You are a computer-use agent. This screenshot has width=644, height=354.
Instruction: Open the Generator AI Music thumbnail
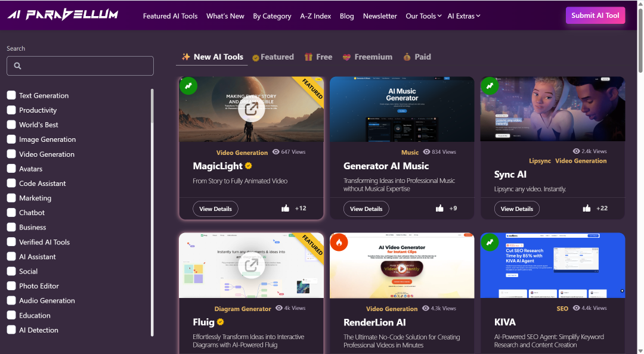pyautogui.click(x=402, y=109)
